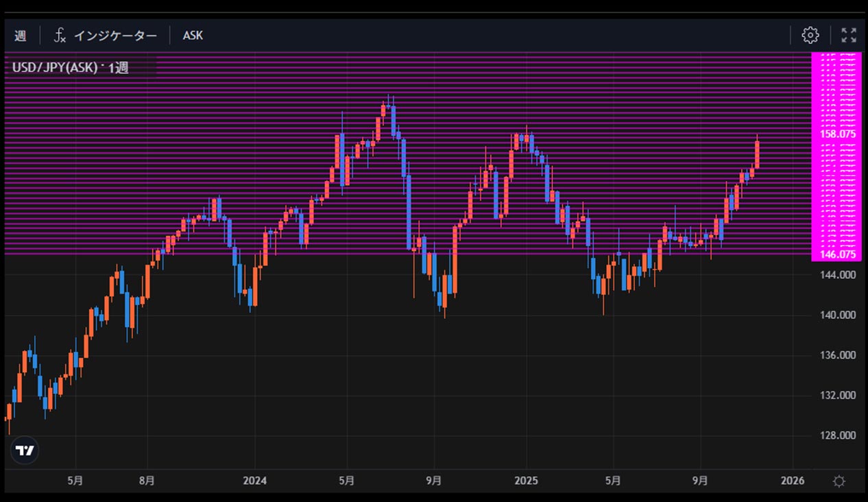Click the USD/JPY(ASK) 1週 symbol legend
The image size is (868, 502).
click(71, 68)
